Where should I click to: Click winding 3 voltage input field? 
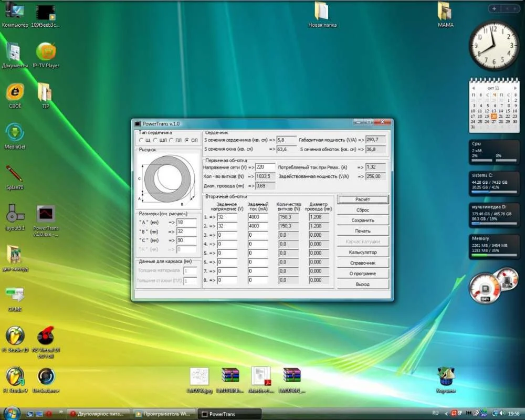(227, 235)
